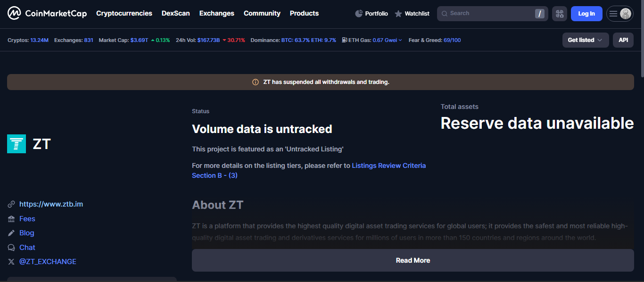Click the suspension notice info icon
This screenshot has width=644, height=282.
[x=256, y=82]
